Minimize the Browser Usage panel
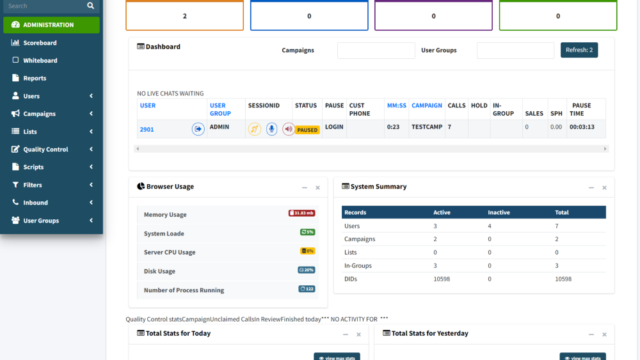The height and width of the screenshot is (360, 640). [304, 188]
